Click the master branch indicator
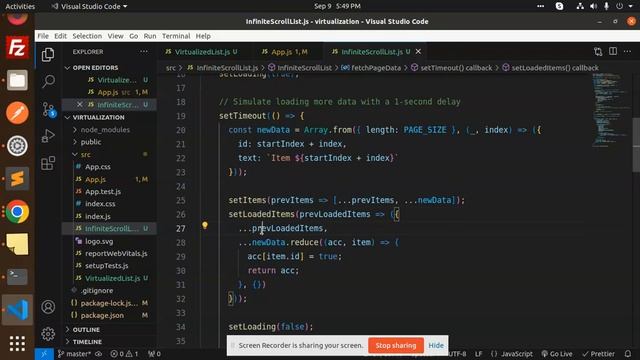The image size is (640, 360). [x=74, y=354]
